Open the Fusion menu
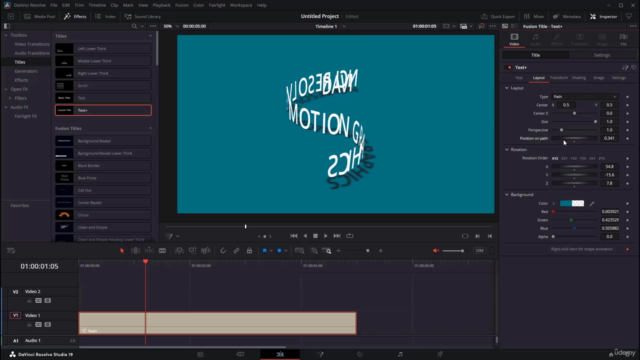The image size is (640, 360). tap(182, 5)
